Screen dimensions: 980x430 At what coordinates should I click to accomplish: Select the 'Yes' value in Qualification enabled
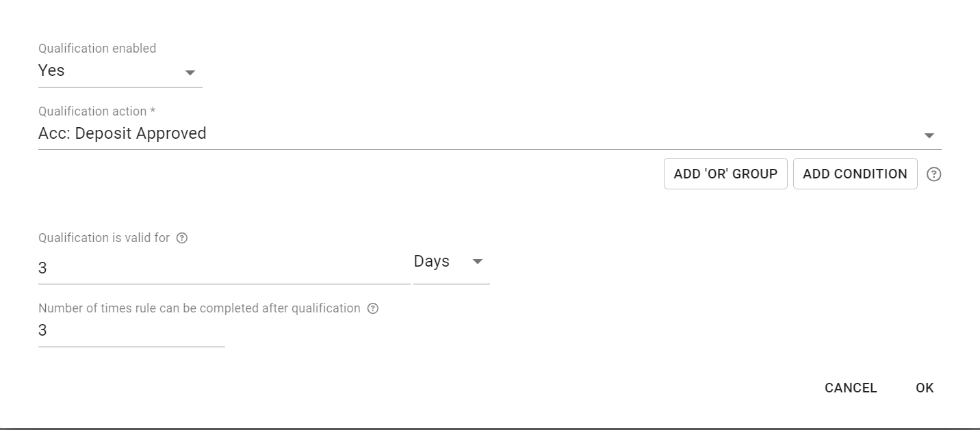pos(52,70)
